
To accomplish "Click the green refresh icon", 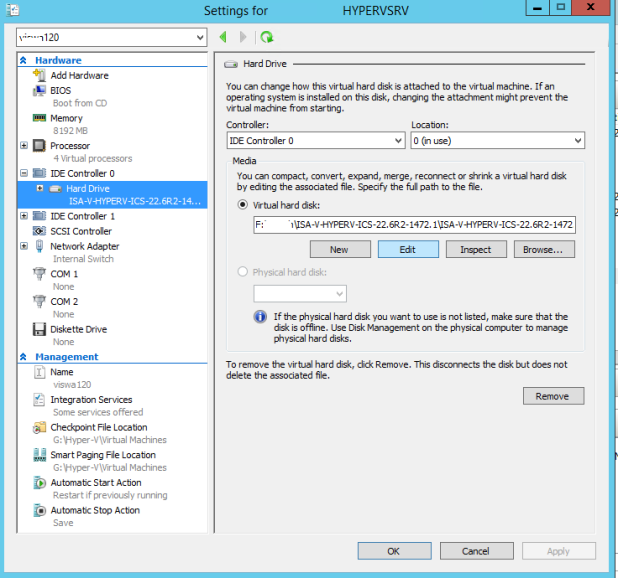I will pyautogui.click(x=267, y=37).
